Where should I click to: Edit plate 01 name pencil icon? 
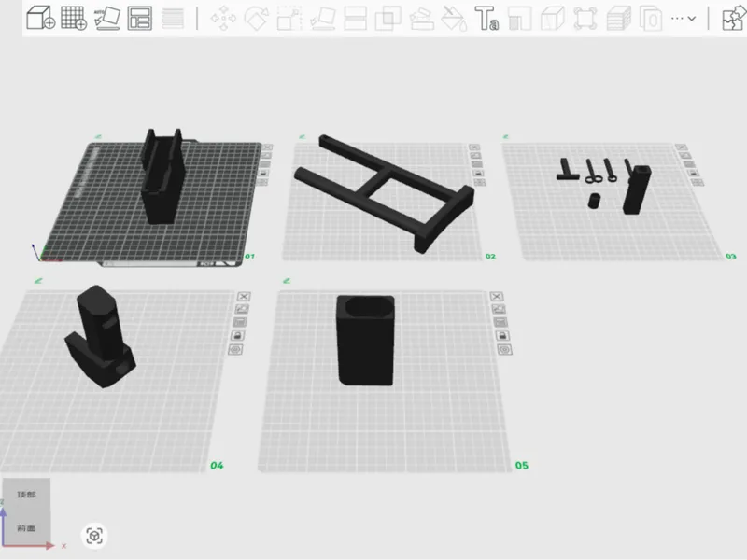click(x=98, y=137)
